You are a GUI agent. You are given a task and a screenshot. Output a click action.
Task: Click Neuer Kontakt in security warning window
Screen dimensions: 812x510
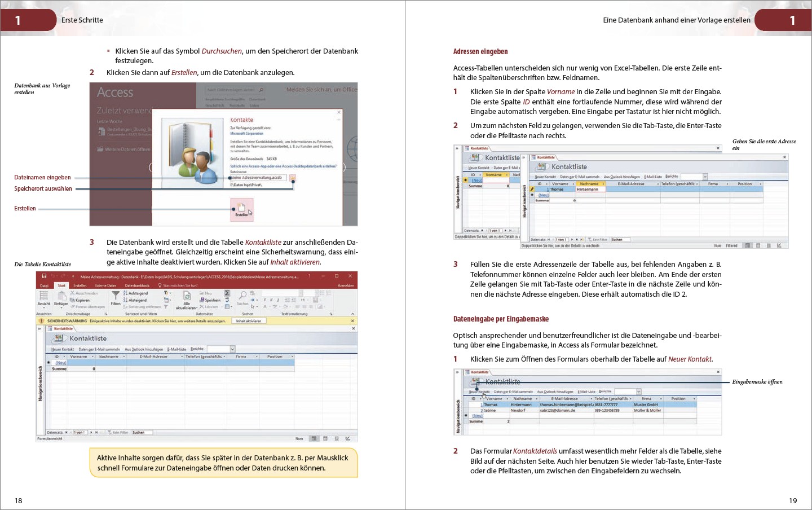(x=63, y=349)
